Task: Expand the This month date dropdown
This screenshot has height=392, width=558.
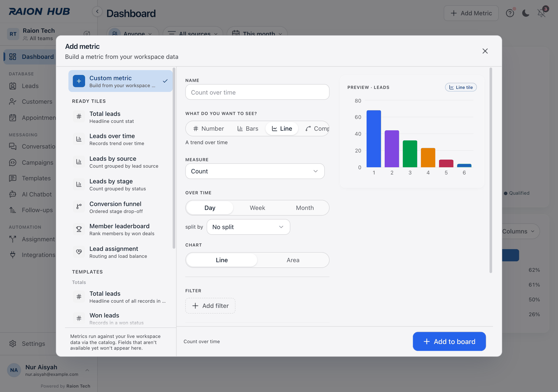Action: point(257,33)
